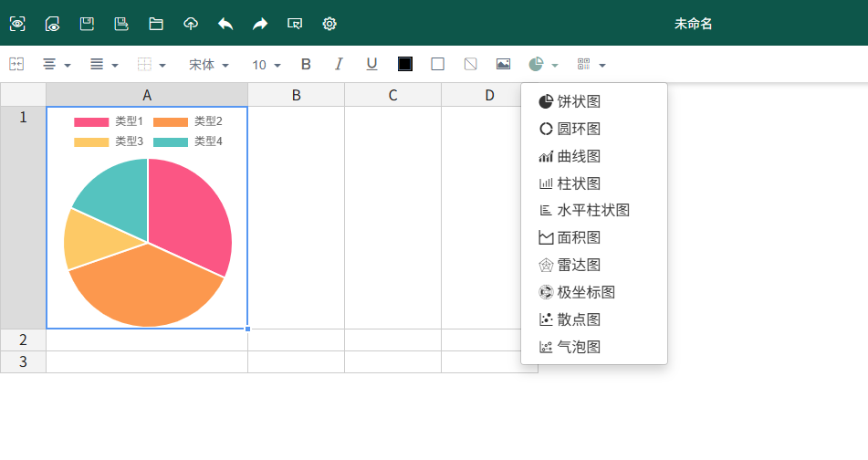Undo the last action
The width and height of the screenshot is (868, 460).
(x=225, y=24)
